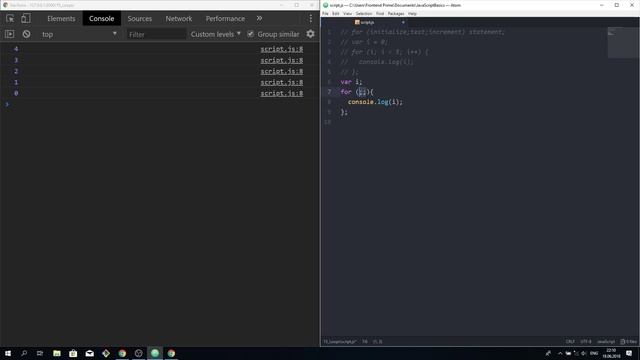The width and height of the screenshot is (640, 360).
Task: Open console settings gear
Action: [x=311, y=34]
